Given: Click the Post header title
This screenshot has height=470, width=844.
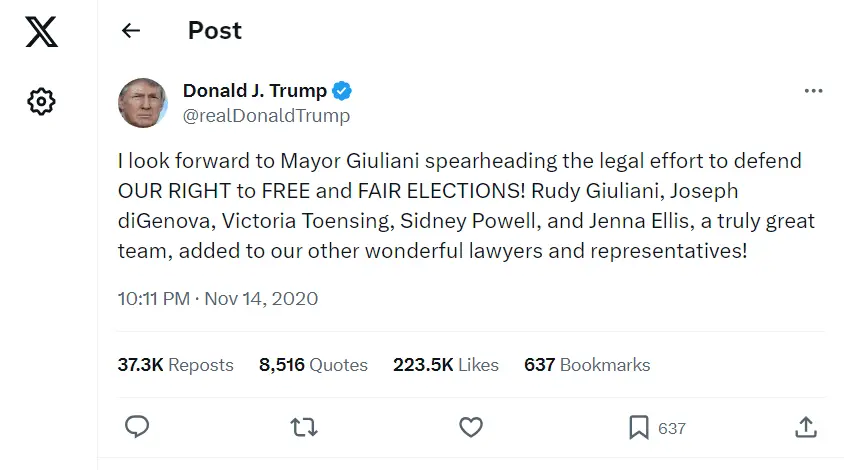Looking at the screenshot, I should [215, 31].
